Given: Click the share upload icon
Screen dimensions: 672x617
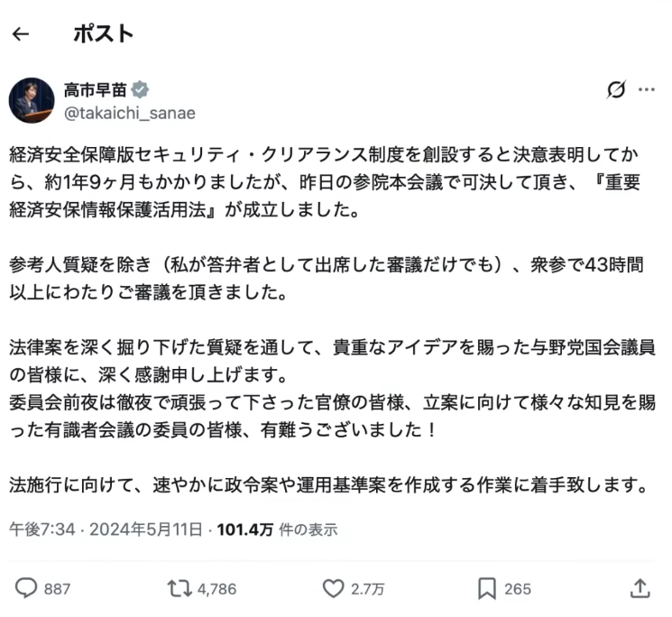Looking at the screenshot, I should [640, 588].
